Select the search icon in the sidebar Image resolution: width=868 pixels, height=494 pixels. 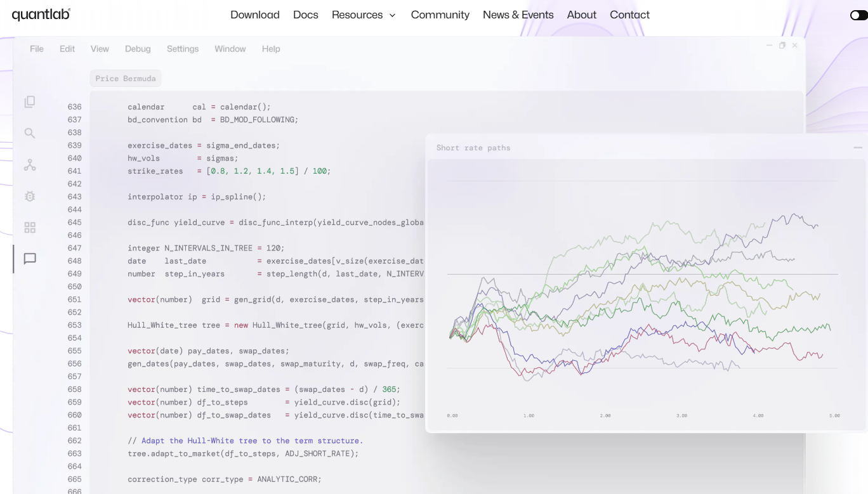(29, 133)
